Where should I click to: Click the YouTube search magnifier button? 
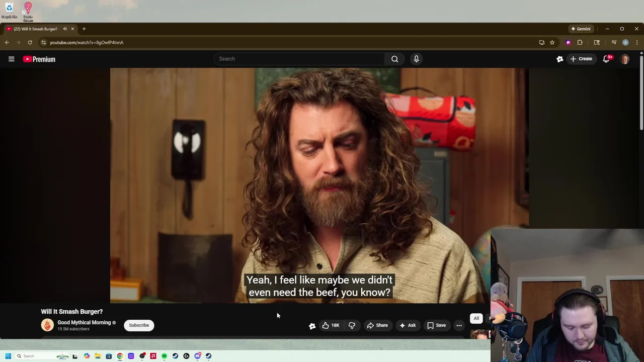pos(395,59)
